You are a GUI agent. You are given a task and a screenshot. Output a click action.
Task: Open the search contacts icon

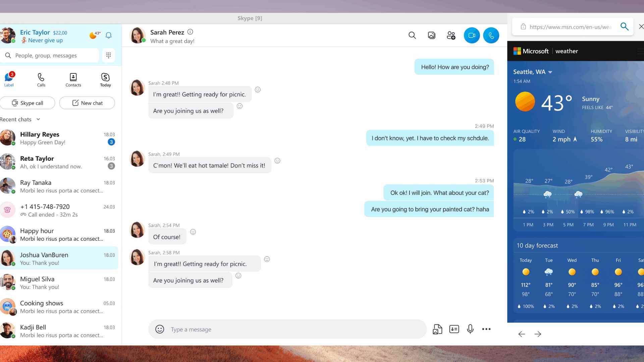click(411, 35)
